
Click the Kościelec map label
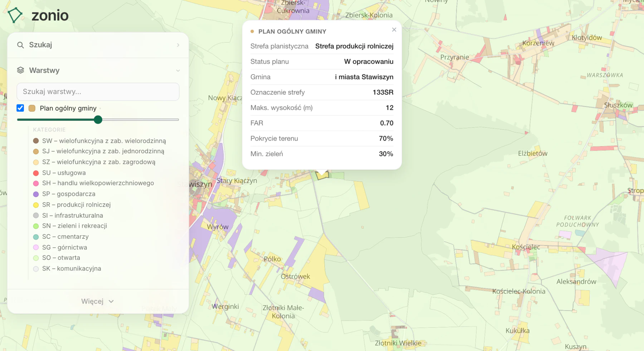click(x=526, y=247)
